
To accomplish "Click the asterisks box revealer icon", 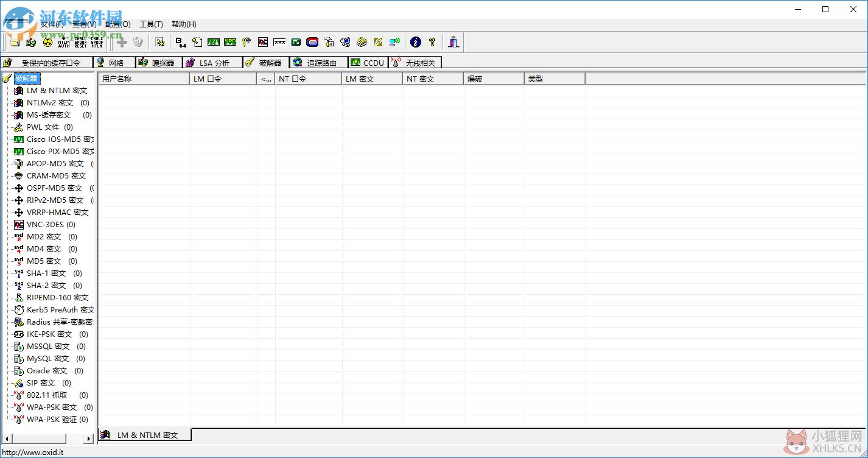I will click(x=279, y=42).
